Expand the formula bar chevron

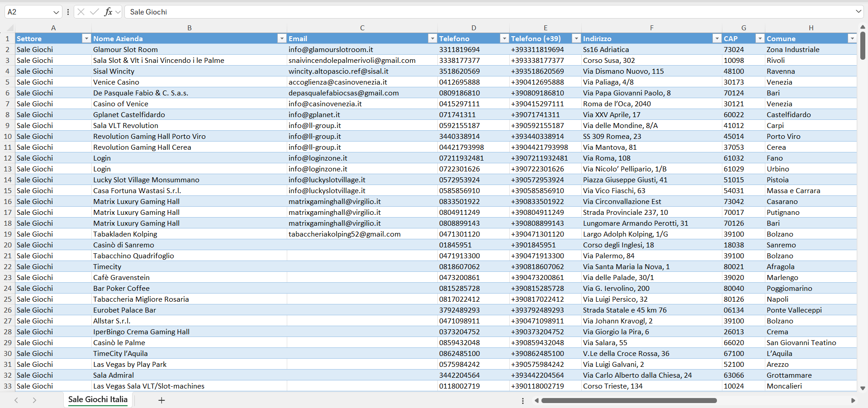(x=859, y=12)
